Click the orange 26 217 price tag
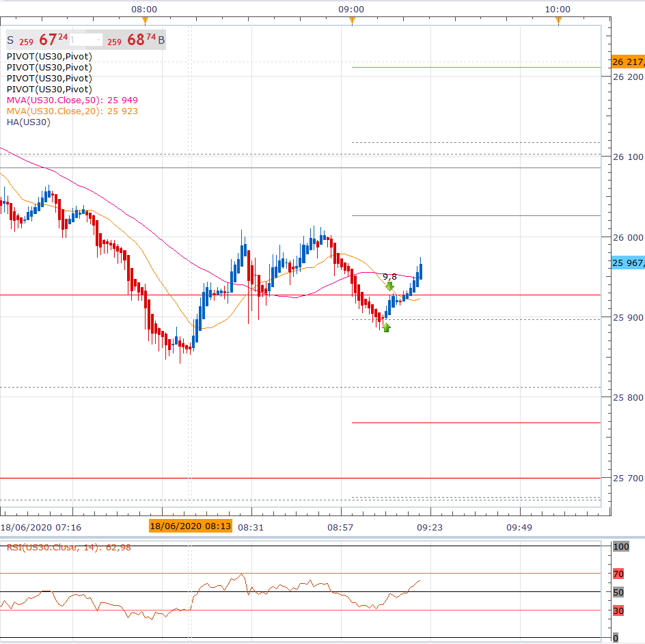This screenshot has width=645, height=644. [x=628, y=62]
